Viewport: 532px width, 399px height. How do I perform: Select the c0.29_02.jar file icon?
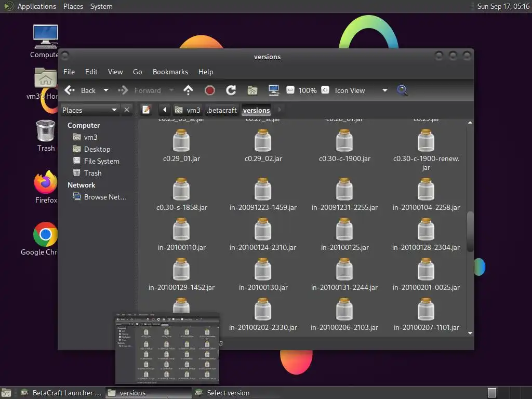[263, 140]
